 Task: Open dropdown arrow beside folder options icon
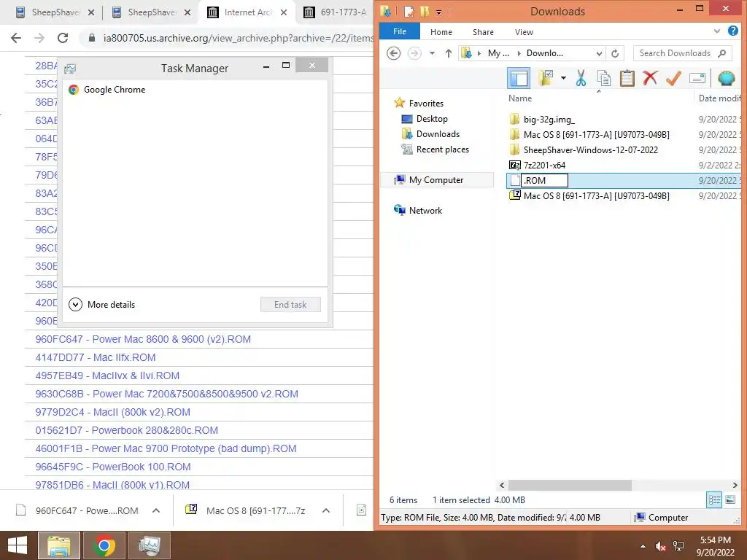tap(563, 78)
